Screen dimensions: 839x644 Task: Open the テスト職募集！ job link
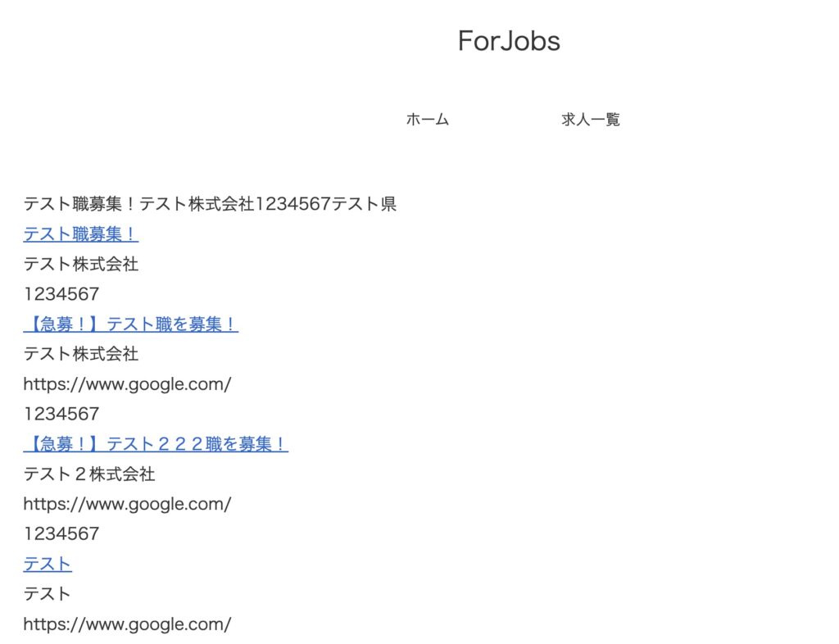coord(80,234)
